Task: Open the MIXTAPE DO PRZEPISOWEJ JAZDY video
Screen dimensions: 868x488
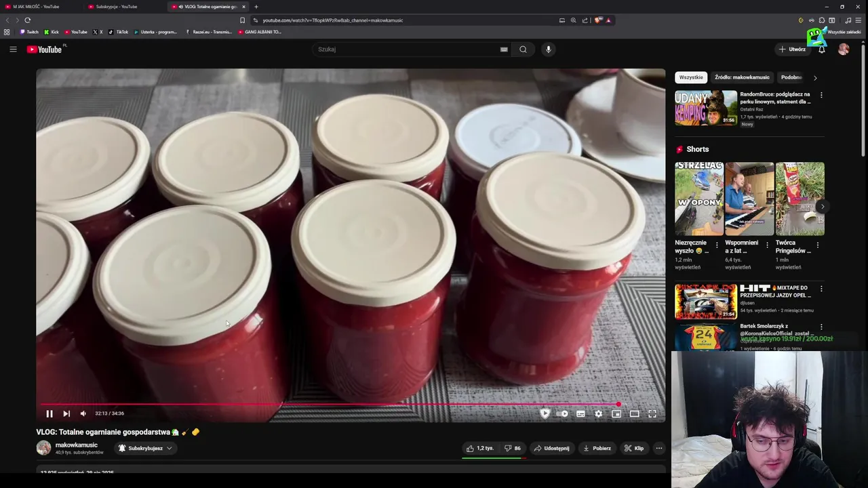Action: click(x=706, y=302)
